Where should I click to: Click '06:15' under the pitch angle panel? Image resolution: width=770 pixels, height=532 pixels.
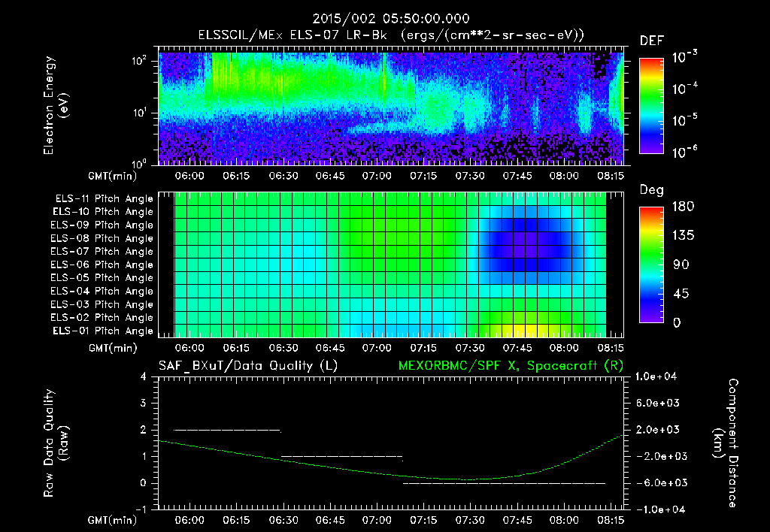(236, 348)
